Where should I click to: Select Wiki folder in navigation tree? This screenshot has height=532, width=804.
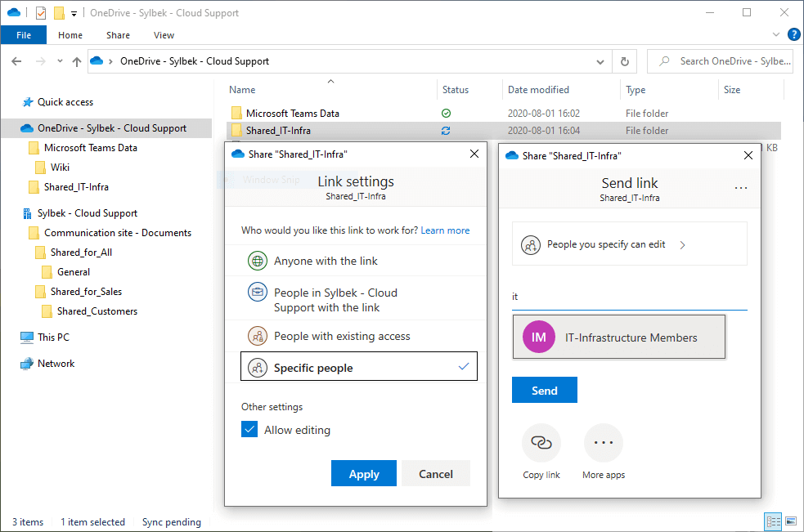(60, 167)
